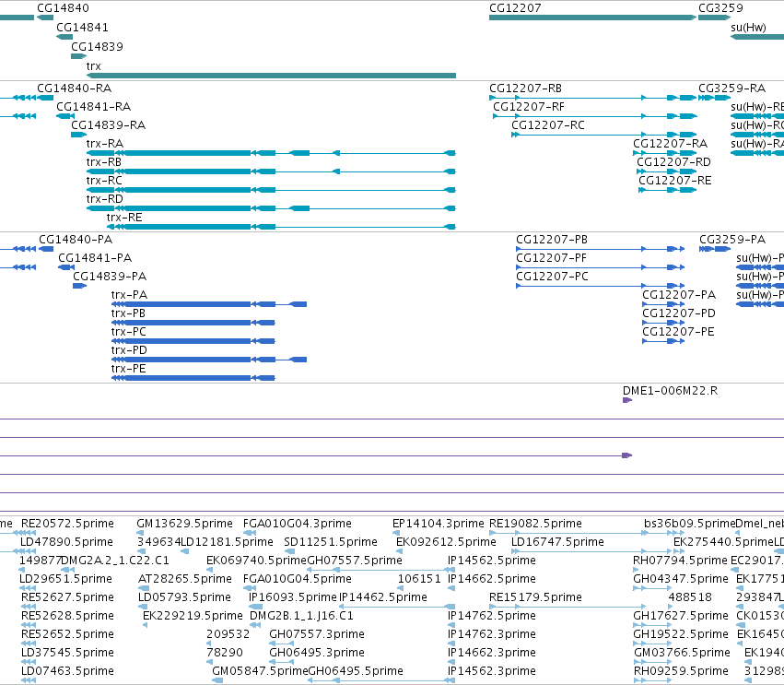Viewport: 784px width, 685px height.
Task: Click RH09259.5prime EST label
Action: tap(681, 671)
